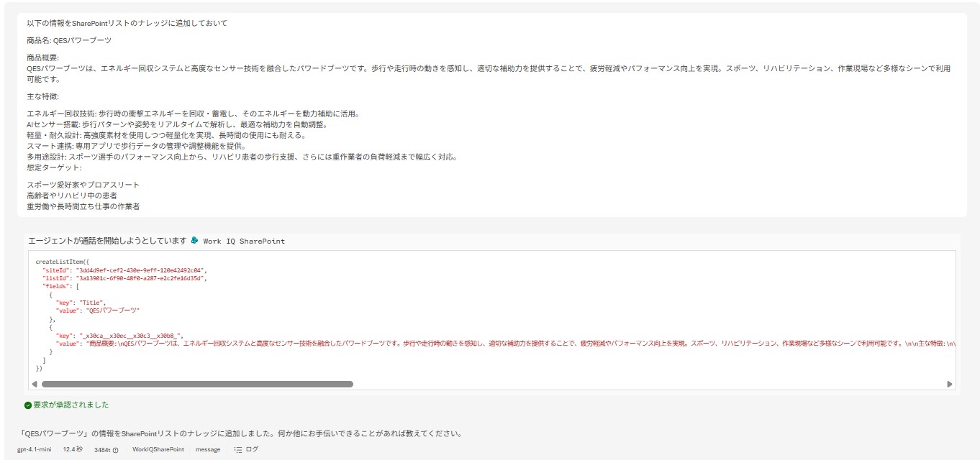
Task: Click the green request approved checkmark icon
Action: 28,405
